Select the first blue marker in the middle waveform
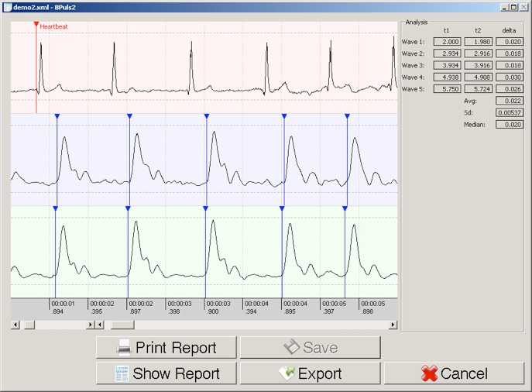532x392 pixels. 57,116
